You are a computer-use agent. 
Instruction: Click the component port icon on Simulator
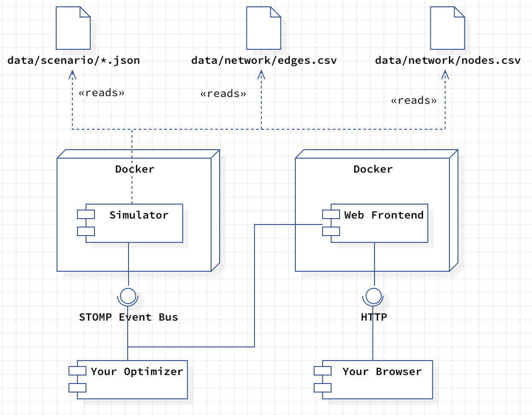[86, 213]
